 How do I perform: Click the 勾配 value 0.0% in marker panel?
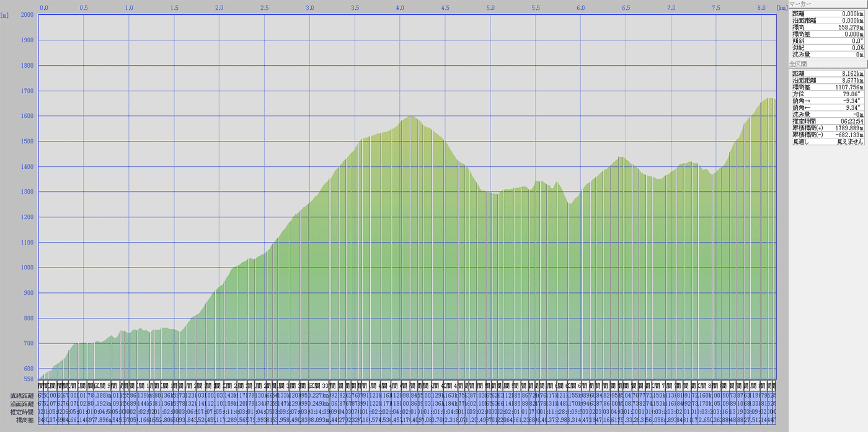coord(857,47)
